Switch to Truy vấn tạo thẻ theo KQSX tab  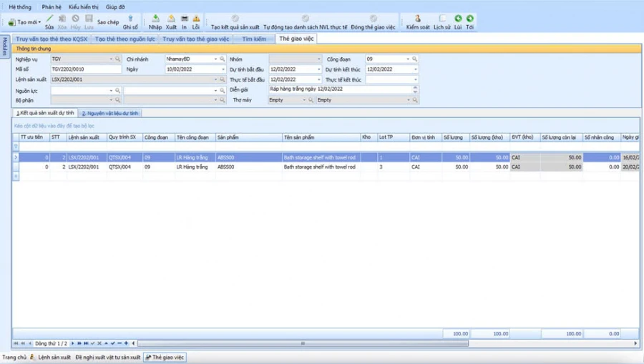[x=52, y=39]
